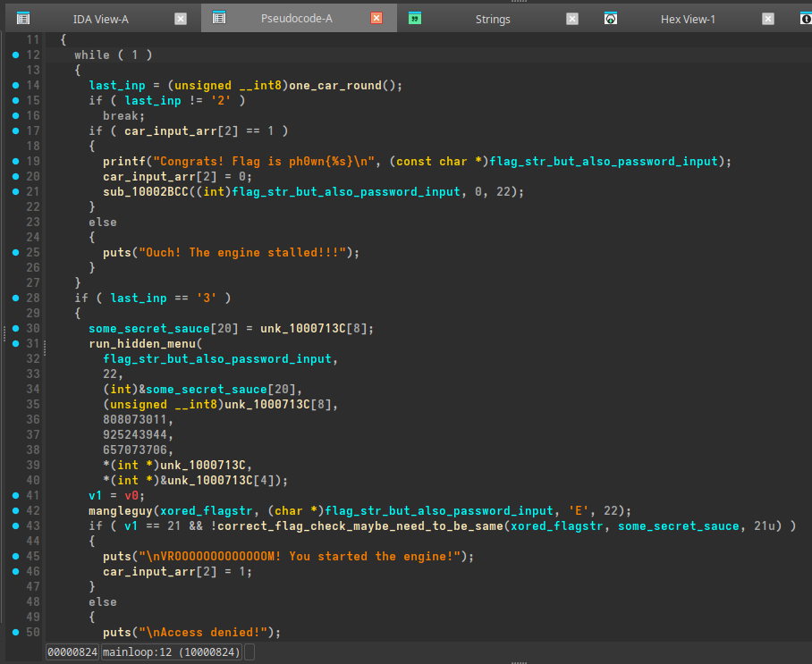The height and width of the screenshot is (664, 812).
Task: Click the partially visible tab icon at far right
Action: click(806, 18)
